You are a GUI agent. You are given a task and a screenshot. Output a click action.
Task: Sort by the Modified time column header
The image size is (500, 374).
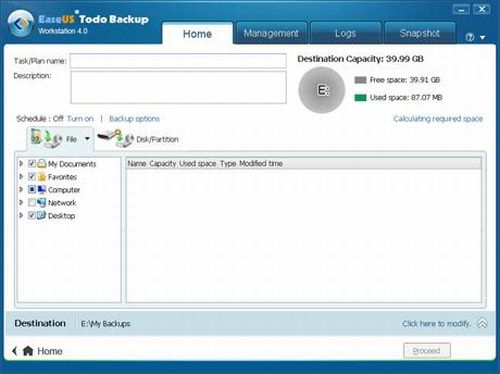click(x=261, y=163)
